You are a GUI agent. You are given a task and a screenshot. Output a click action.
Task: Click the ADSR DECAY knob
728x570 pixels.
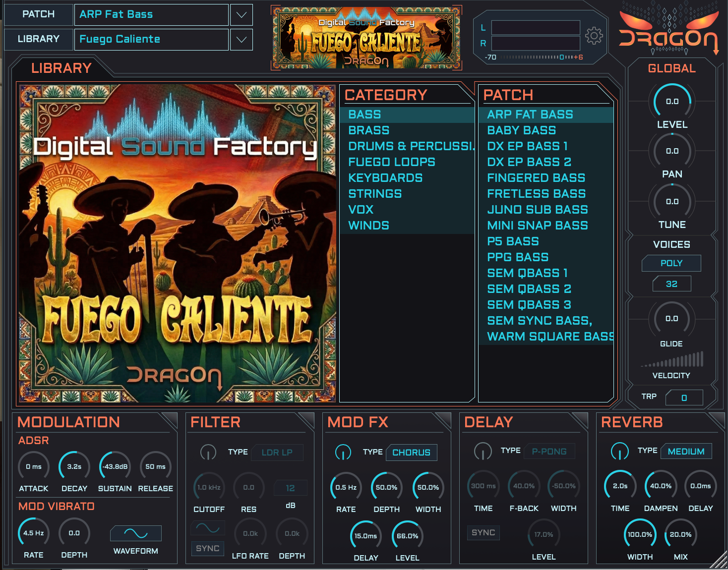point(74,466)
